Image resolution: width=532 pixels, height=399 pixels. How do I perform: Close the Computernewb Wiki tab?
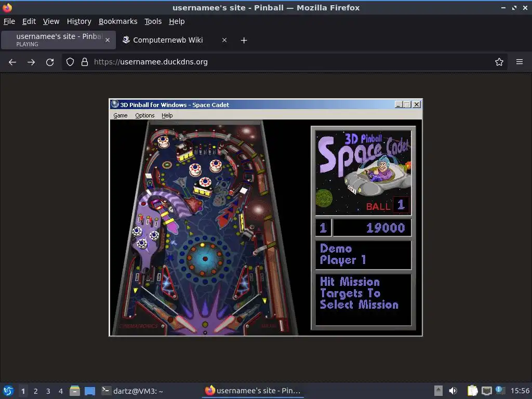pos(224,40)
